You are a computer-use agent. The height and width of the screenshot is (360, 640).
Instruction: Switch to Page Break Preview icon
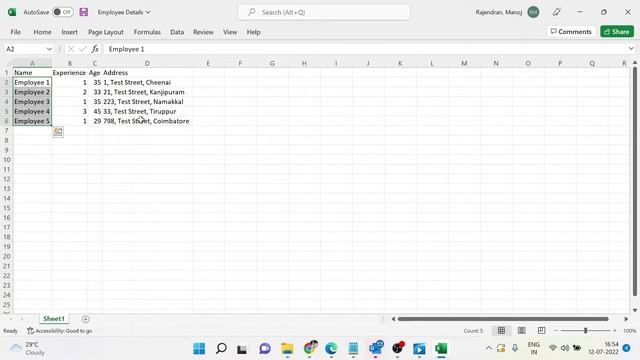[x=541, y=331]
